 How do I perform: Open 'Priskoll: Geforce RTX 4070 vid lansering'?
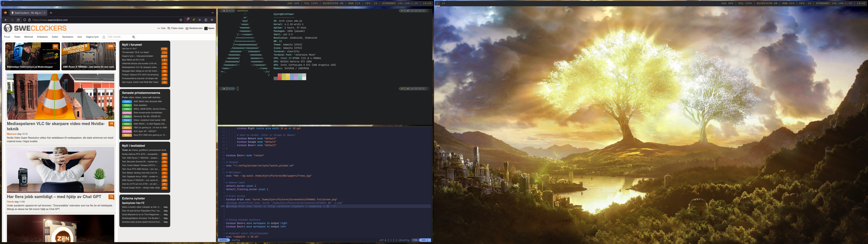[x=140, y=75]
